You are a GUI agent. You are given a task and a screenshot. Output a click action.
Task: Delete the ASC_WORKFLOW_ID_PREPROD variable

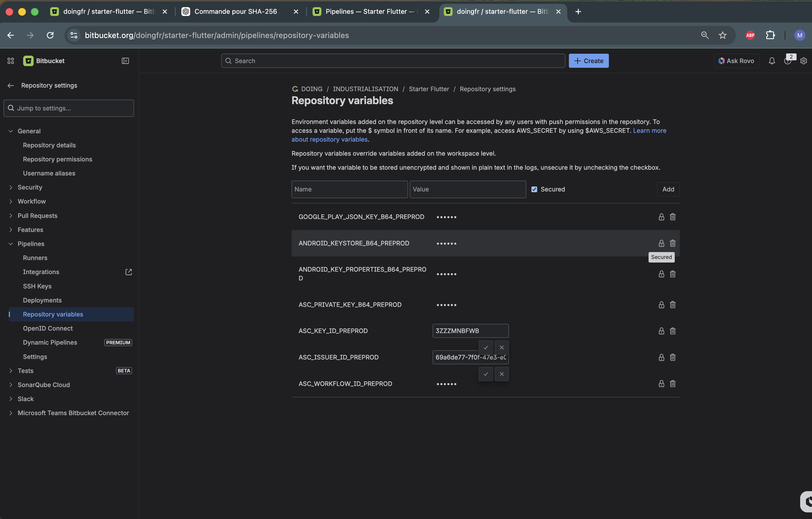click(x=673, y=383)
